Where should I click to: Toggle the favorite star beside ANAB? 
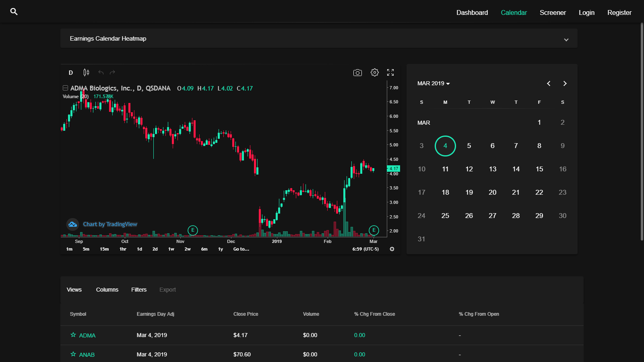coord(73,354)
